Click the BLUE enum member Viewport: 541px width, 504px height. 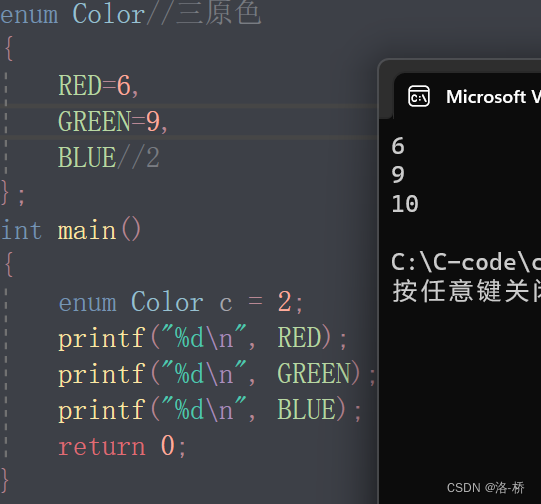pos(87,157)
